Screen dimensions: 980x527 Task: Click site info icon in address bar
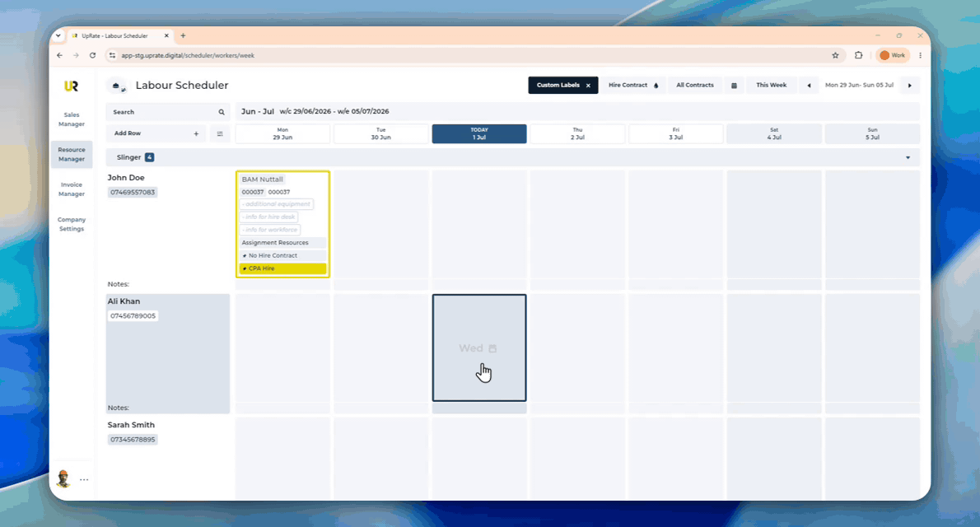point(113,56)
